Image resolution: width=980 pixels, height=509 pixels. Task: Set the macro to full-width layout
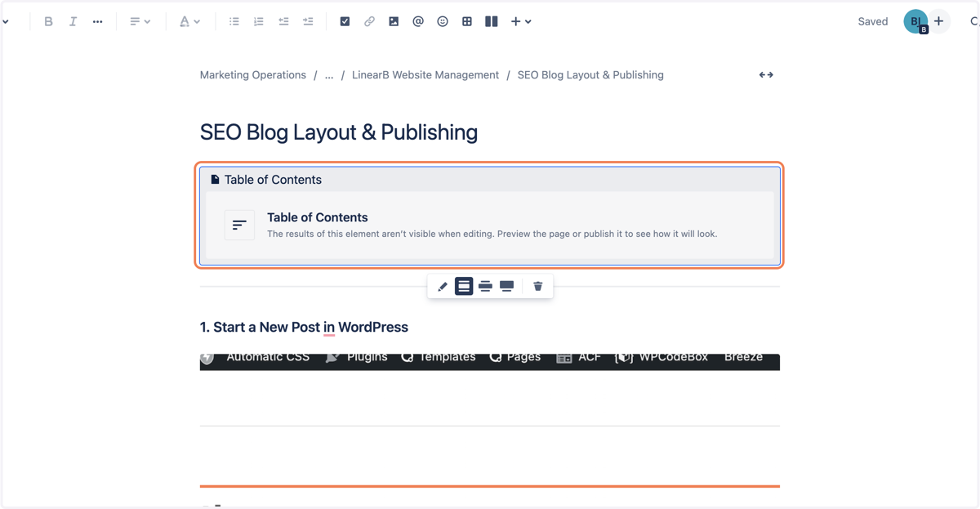coord(507,286)
